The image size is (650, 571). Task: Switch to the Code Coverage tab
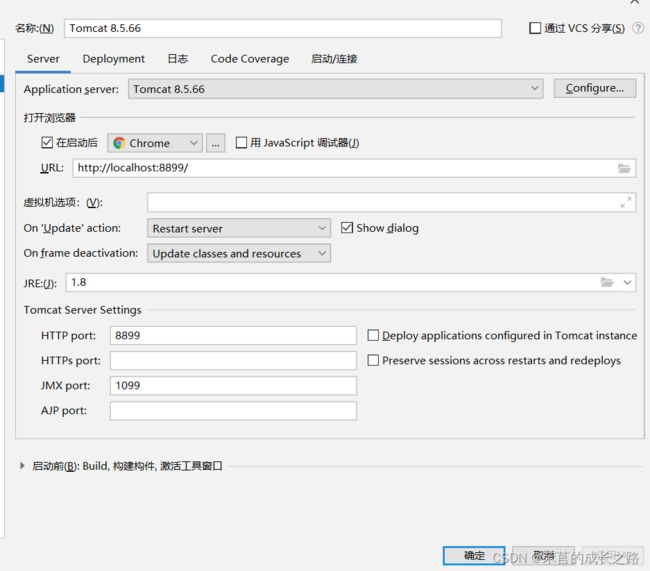pos(250,59)
